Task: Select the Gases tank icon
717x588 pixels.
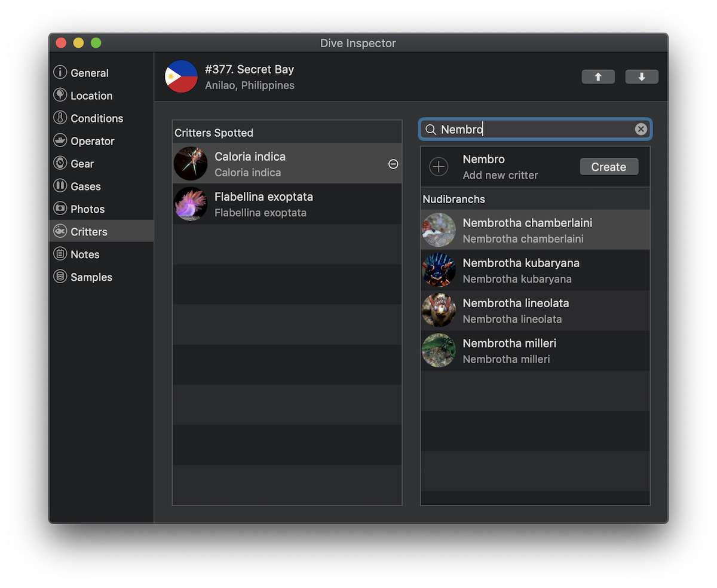Action: 60,186
